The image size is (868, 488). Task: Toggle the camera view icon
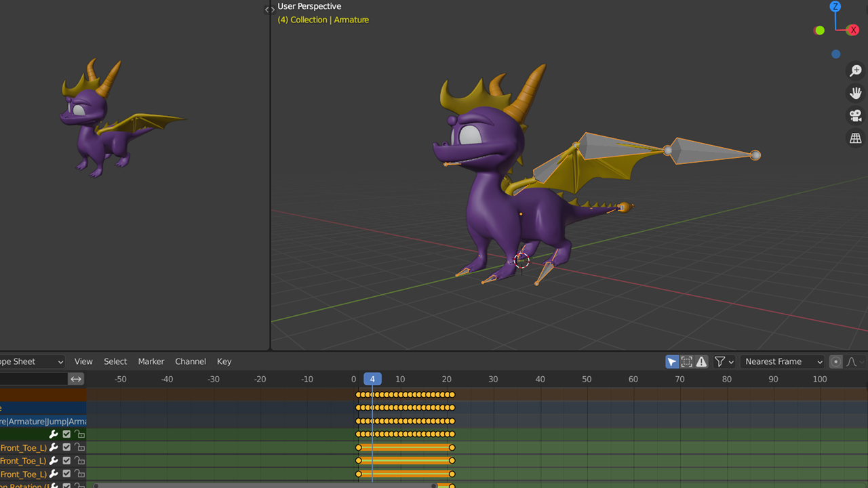856,115
